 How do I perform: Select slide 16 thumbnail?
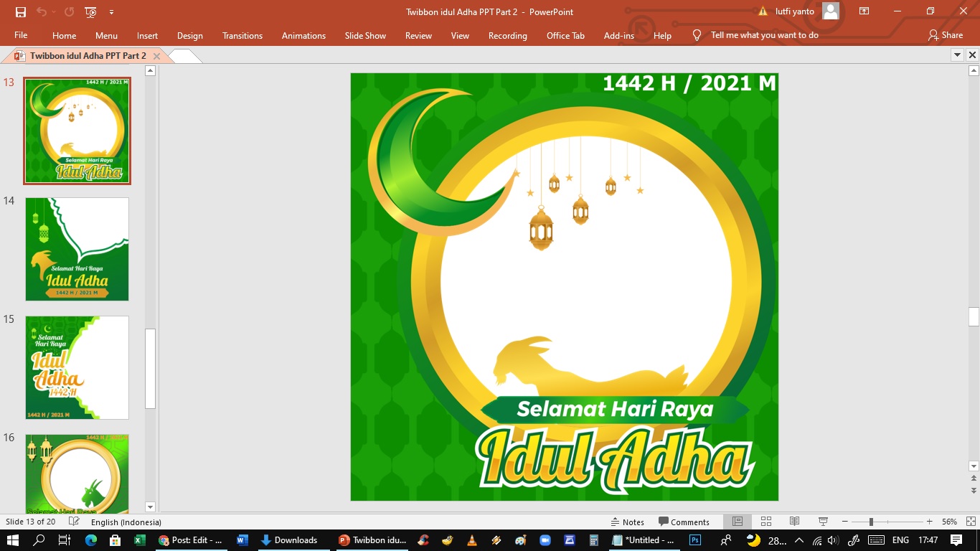(77, 474)
